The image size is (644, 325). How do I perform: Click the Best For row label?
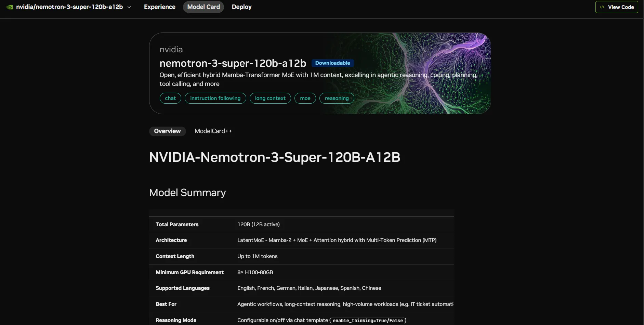coord(166,304)
